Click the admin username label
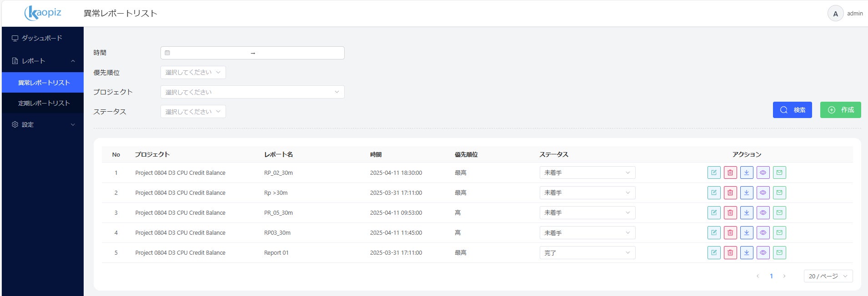Viewport: 868px width, 296px height. coord(855,14)
